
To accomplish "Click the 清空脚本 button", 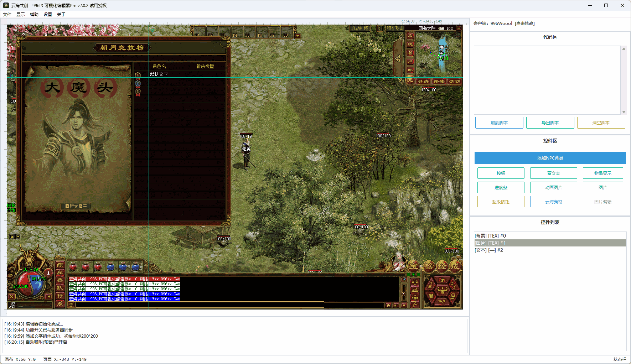I will point(601,123).
